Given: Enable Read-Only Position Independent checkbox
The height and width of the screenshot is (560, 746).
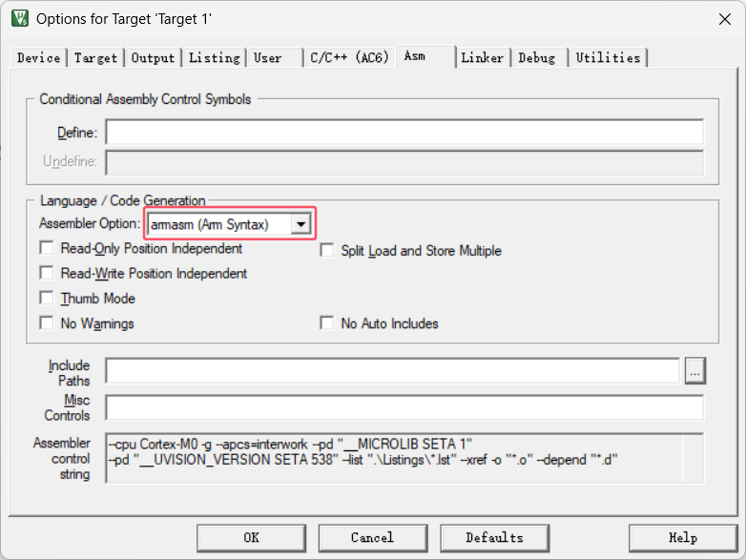Looking at the screenshot, I should [47, 249].
